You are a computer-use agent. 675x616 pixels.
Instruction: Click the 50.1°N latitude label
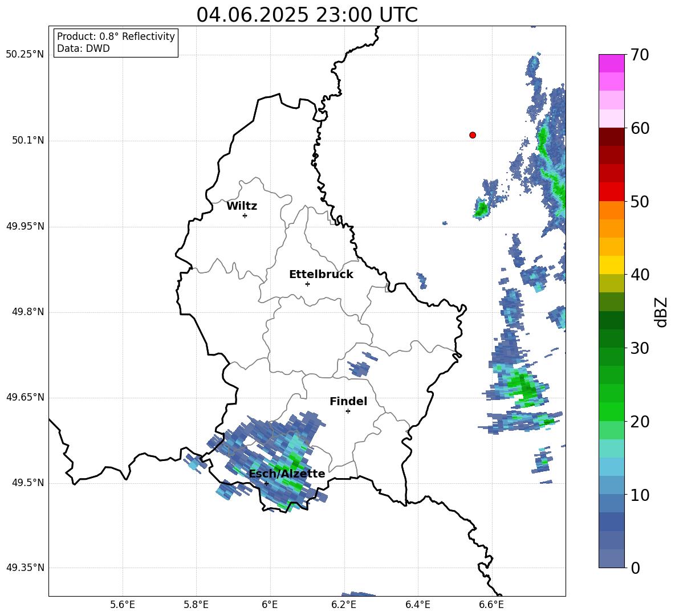coord(27,140)
